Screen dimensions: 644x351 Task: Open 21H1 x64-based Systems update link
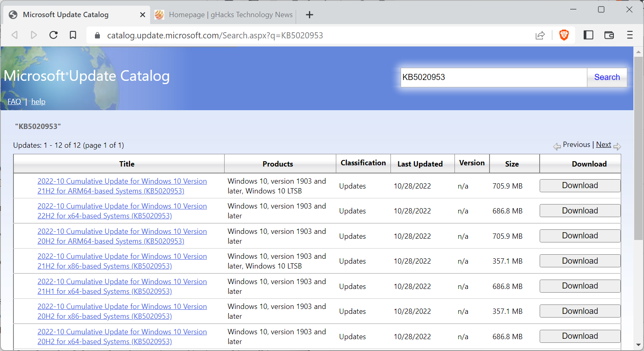coord(122,287)
